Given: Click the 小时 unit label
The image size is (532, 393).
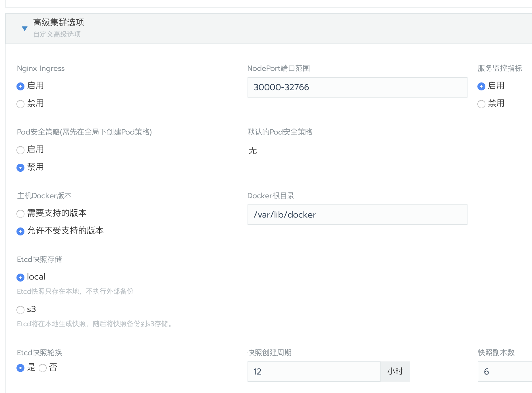Looking at the screenshot, I should pyautogui.click(x=395, y=372).
